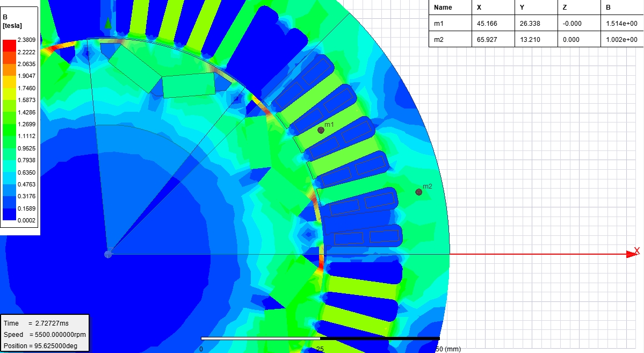Click the 'Speed = 5500.000000rpm' info line
644x353 pixels.
click(x=45, y=335)
